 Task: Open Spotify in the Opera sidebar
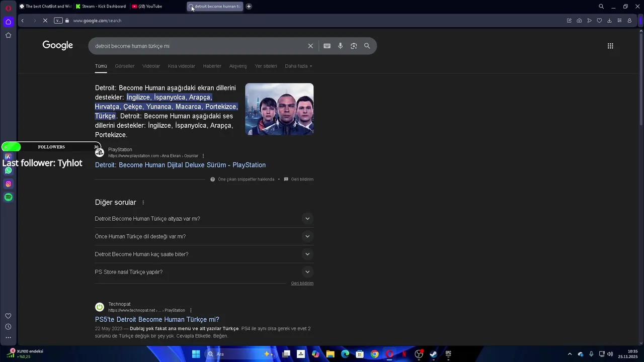pyautogui.click(x=8, y=197)
